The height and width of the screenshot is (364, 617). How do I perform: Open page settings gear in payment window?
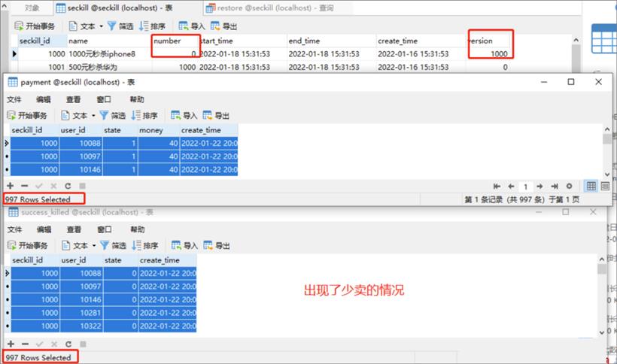(x=569, y=187)
